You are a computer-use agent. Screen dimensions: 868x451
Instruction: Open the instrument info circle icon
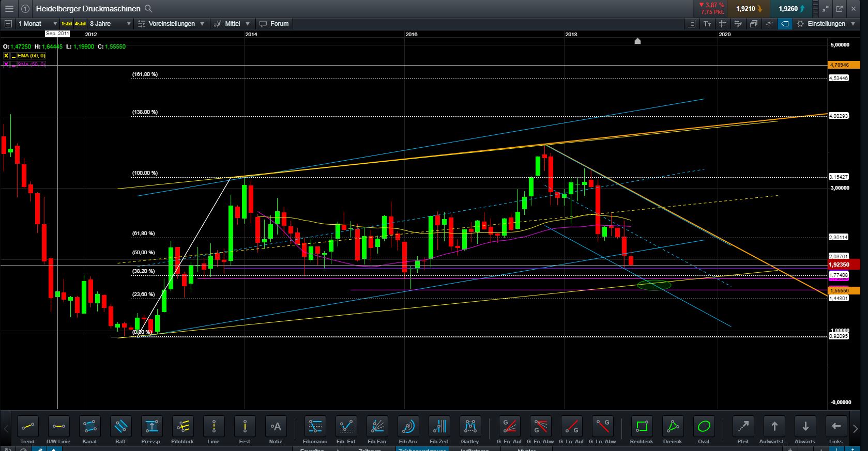click(x=25, y=9)
